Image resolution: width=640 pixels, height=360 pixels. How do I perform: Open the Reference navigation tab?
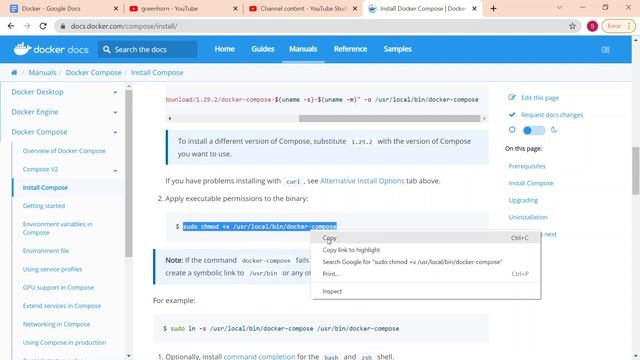pos(350,49)
